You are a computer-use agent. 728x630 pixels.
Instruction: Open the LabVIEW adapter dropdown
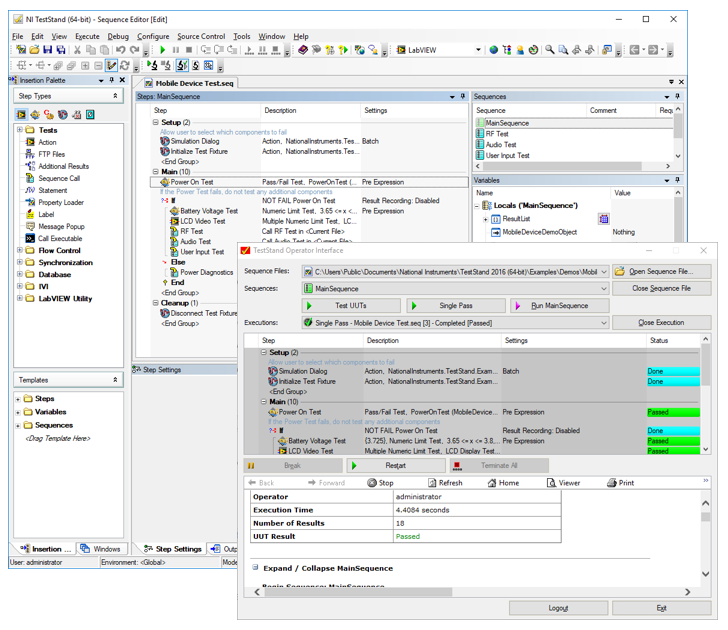coord(477,49)
